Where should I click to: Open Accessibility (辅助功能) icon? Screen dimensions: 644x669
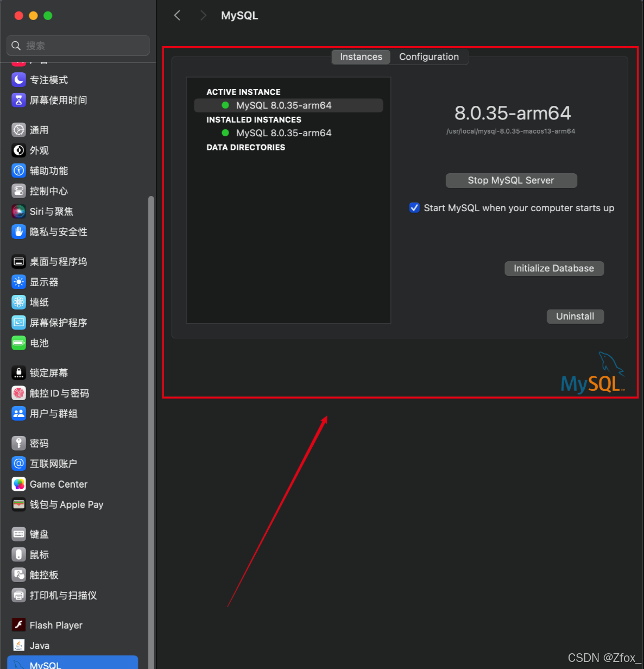(19, 171)
